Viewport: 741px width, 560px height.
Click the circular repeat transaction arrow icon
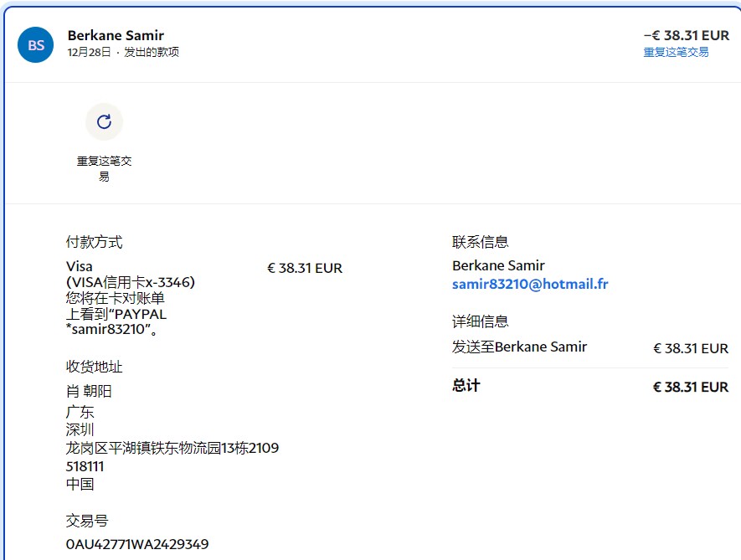coord(104,122)
